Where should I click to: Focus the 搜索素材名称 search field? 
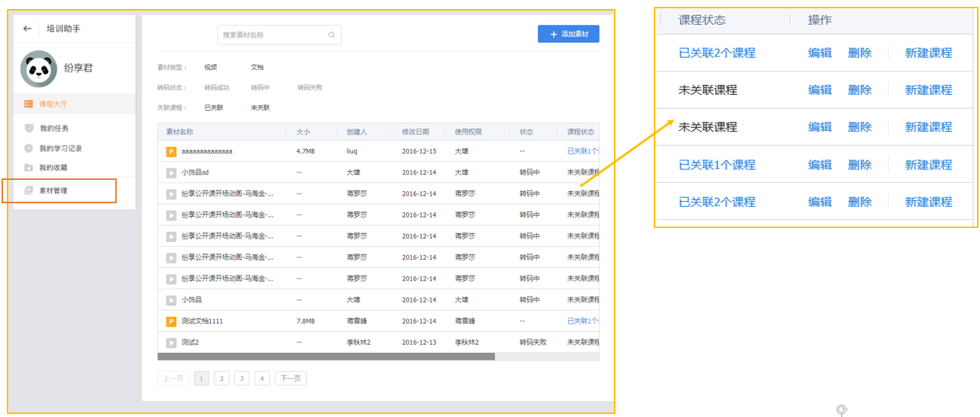(279, 35)
